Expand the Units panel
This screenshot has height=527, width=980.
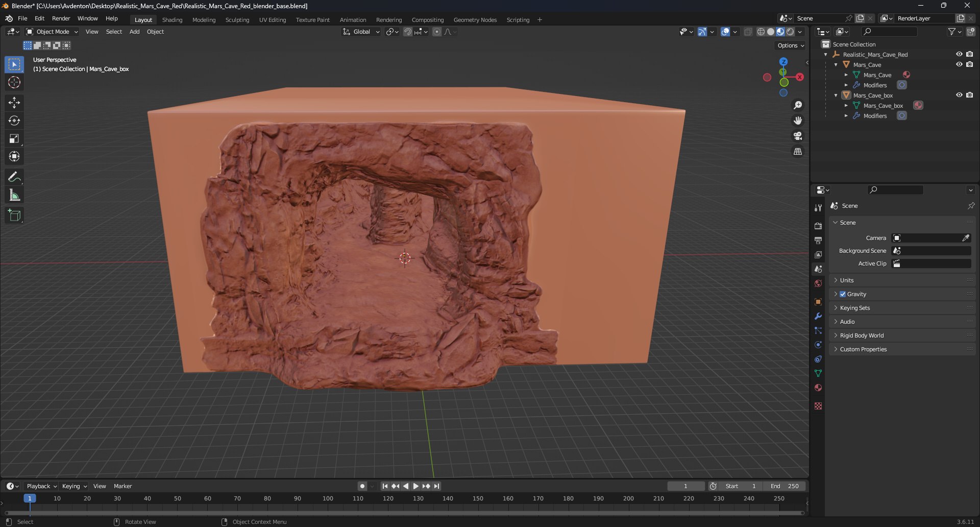[902, 280]
